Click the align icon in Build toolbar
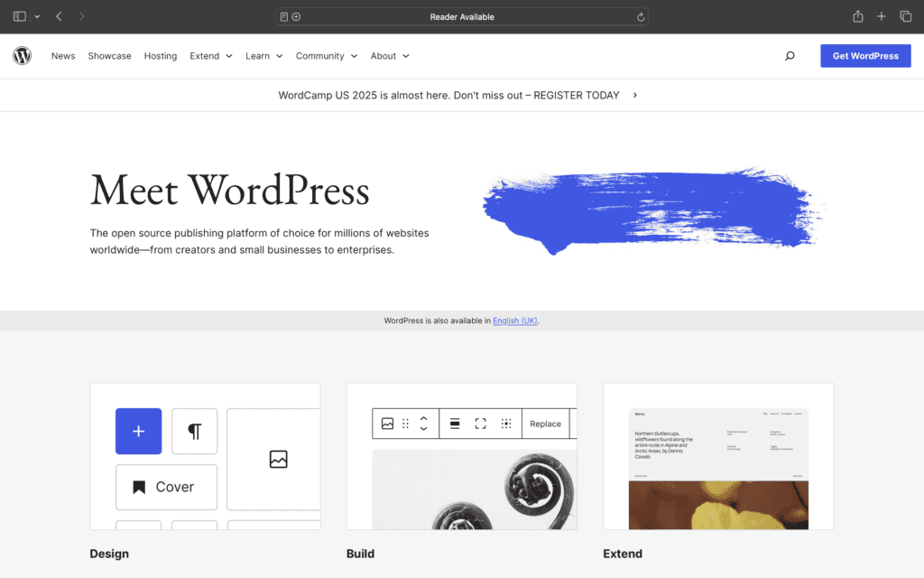Viewport: 924px width, 578px height. pos(455,424)
